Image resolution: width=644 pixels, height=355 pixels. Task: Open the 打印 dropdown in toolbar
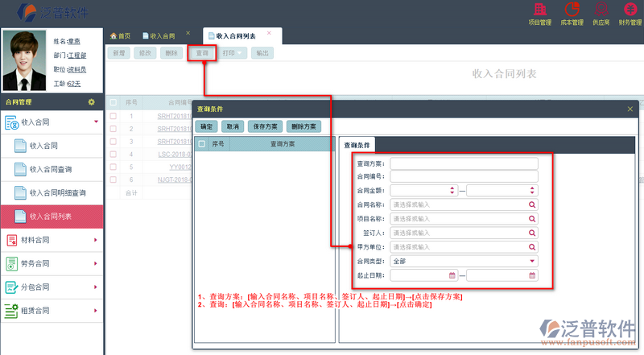pyautogui.click(x=233, y=53)
